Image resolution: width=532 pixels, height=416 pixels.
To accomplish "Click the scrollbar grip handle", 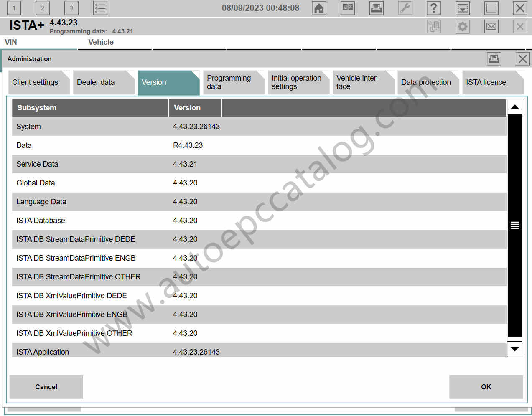I will coord(515,226).
